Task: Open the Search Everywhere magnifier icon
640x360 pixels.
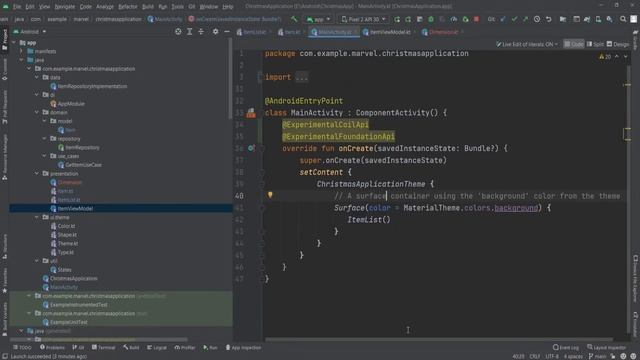Action: pos(623,19)
